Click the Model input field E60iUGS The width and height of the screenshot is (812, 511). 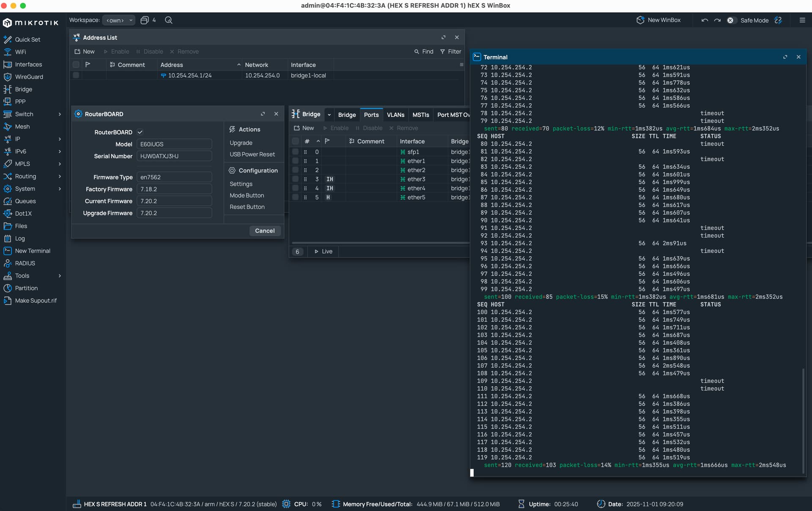(174, 144)
